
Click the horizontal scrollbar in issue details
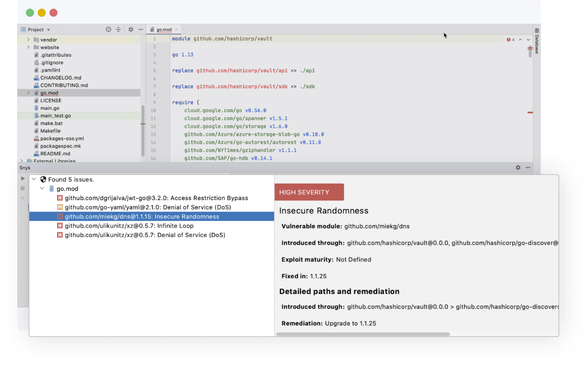tap(363, 334)
